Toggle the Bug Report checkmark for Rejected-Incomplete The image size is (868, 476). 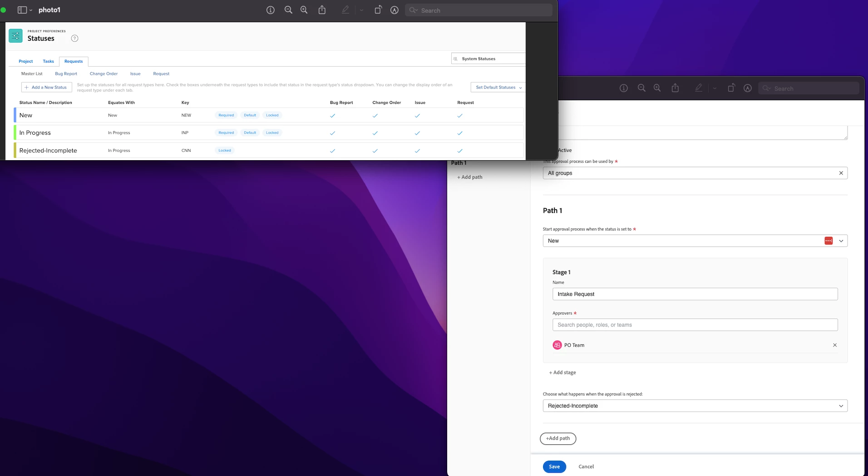pos(333,151)
